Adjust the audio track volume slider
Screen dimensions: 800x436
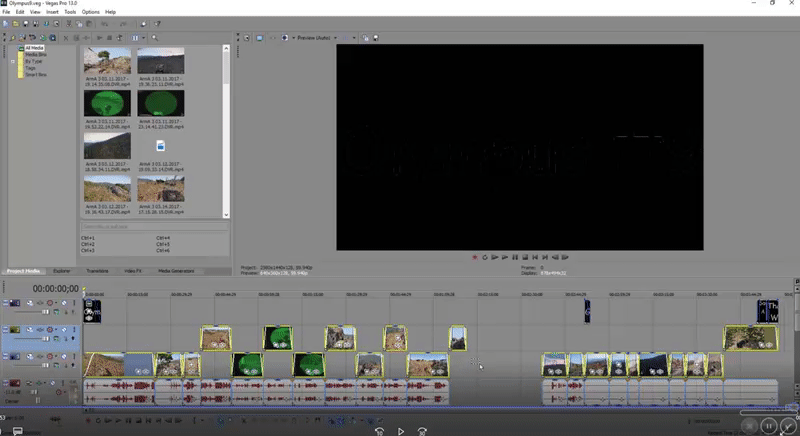click(x=34, y=392)
